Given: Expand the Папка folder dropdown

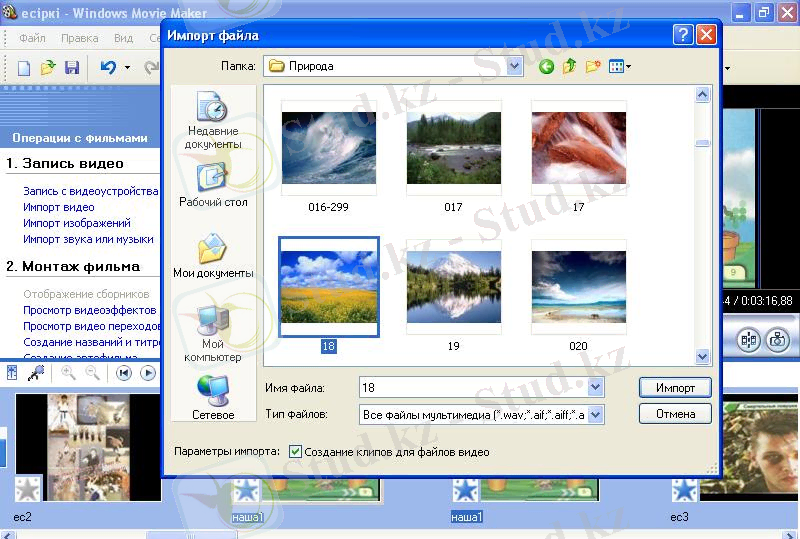Looking at the screenshot, I should (514, 67).
